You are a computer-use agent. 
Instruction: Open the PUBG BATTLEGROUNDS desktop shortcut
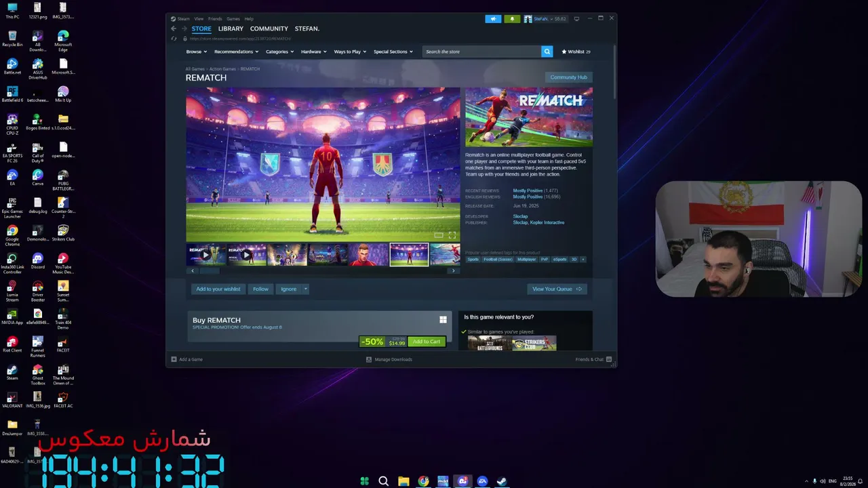pyautogui.click(x=63, y=180)
